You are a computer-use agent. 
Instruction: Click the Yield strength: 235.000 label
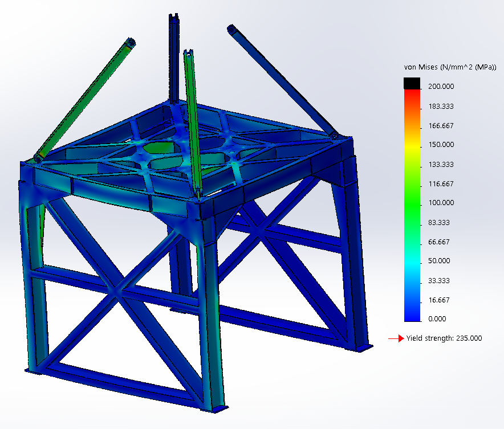tap(444, 338)
